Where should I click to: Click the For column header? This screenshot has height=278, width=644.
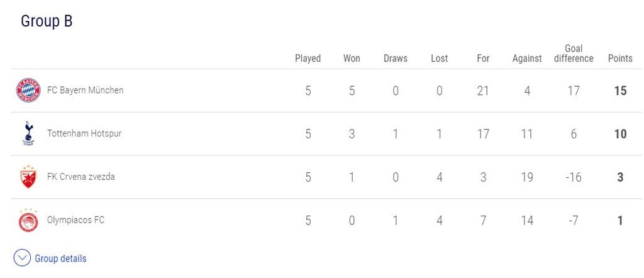[483, 58]
